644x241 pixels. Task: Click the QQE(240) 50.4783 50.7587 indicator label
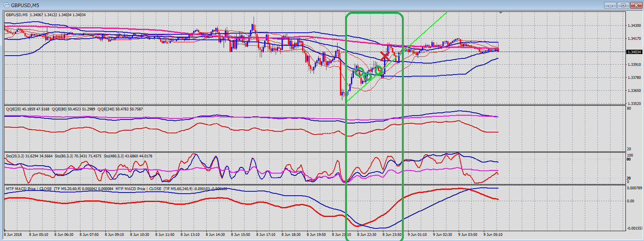click(x=120, y=109)
